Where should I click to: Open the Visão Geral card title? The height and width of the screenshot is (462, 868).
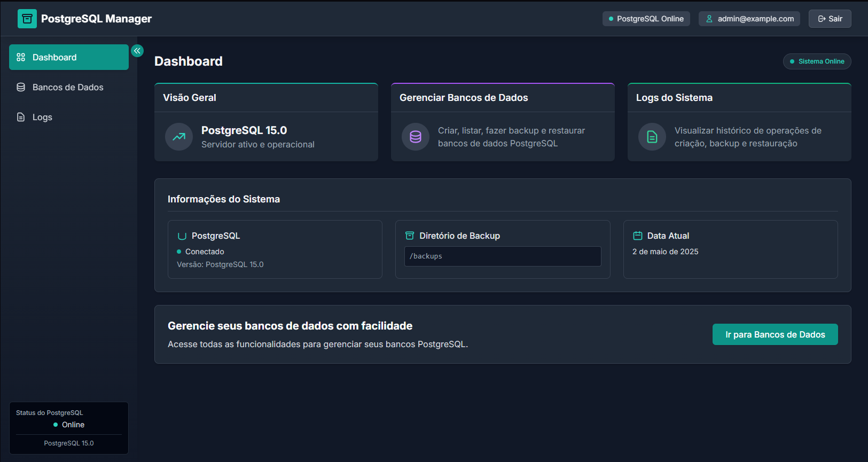coord(190,98)
